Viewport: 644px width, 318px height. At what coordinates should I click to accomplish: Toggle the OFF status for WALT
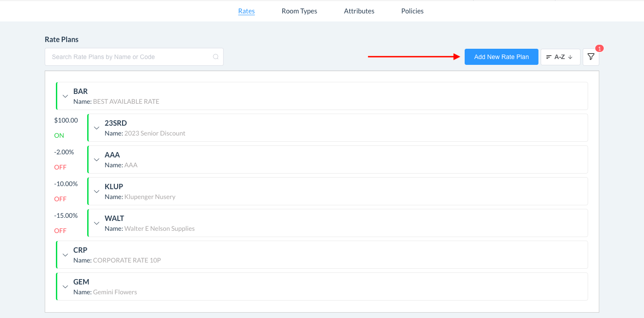pos(60,231)
